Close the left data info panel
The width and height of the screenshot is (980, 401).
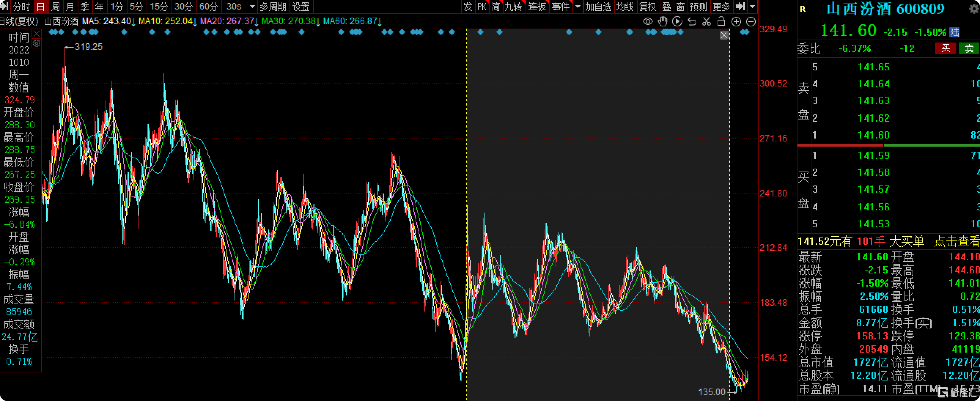tap(37, 34)
